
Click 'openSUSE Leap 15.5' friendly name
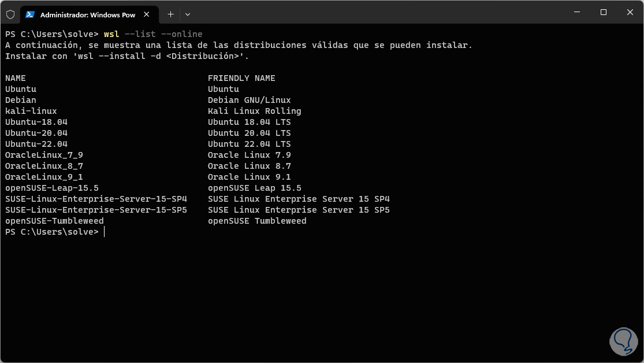point(255,188)
